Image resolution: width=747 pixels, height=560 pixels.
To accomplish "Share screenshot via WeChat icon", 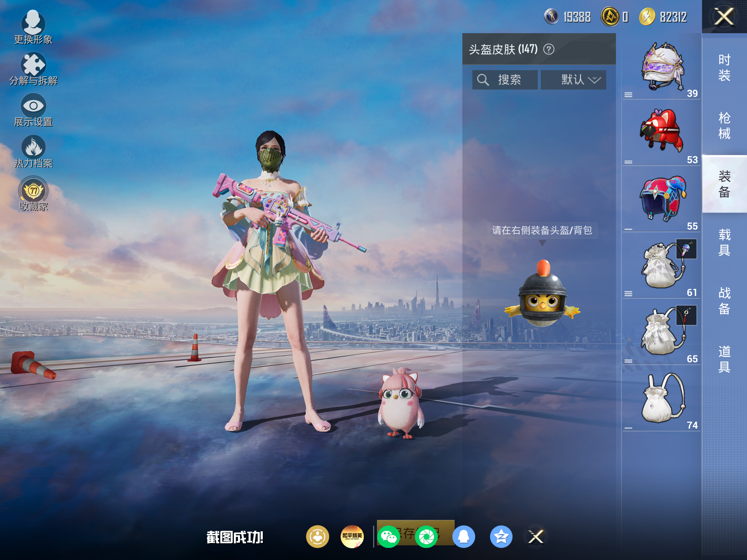I will coord(389,536).
